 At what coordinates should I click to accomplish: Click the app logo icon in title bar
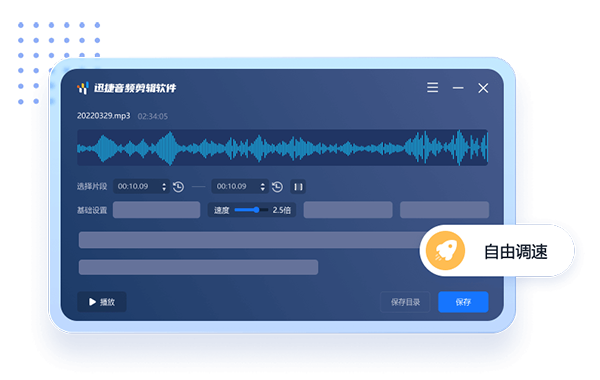click(83, 88)
